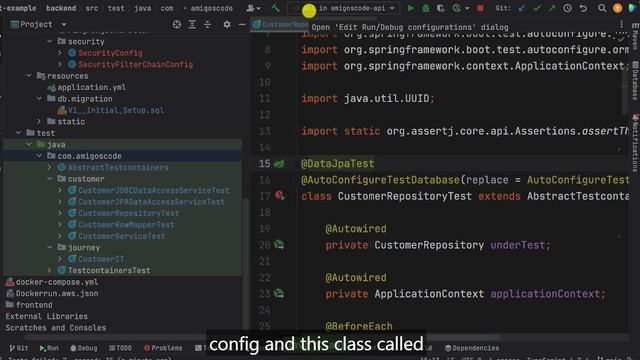Stop the running process
This screenshot has width=640, height=360.
[x=480, y=8]
